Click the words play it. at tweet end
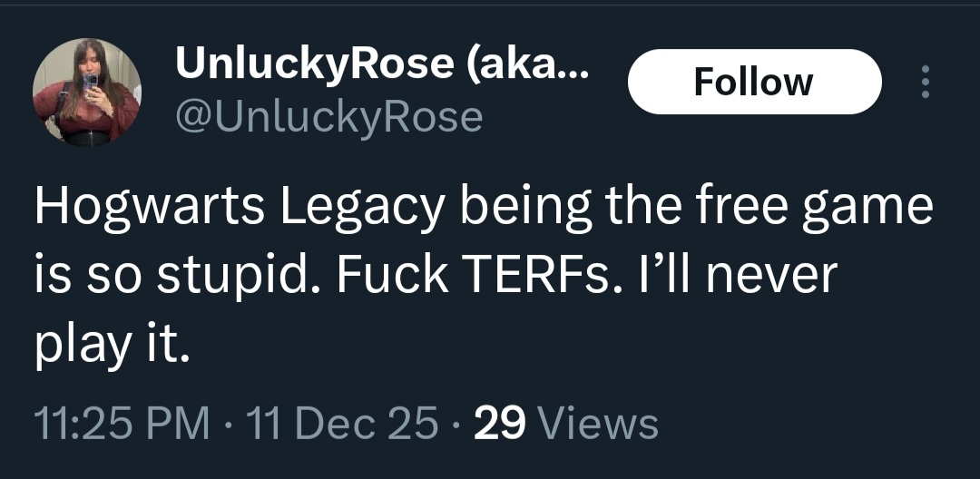This screenshot has height=479, width=980. 112,345
